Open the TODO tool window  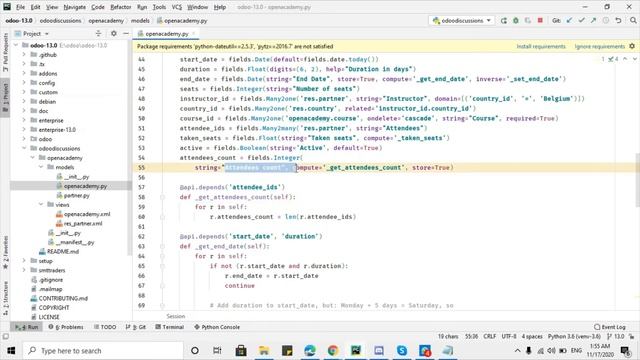pos(105,327)
